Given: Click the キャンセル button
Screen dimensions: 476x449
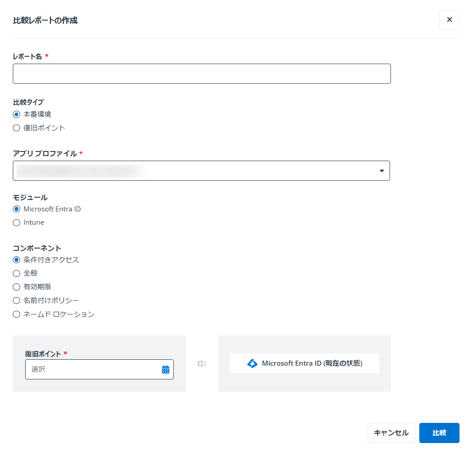Looking at the screenshot, I should pyautogui.click(x=391, y=433).
